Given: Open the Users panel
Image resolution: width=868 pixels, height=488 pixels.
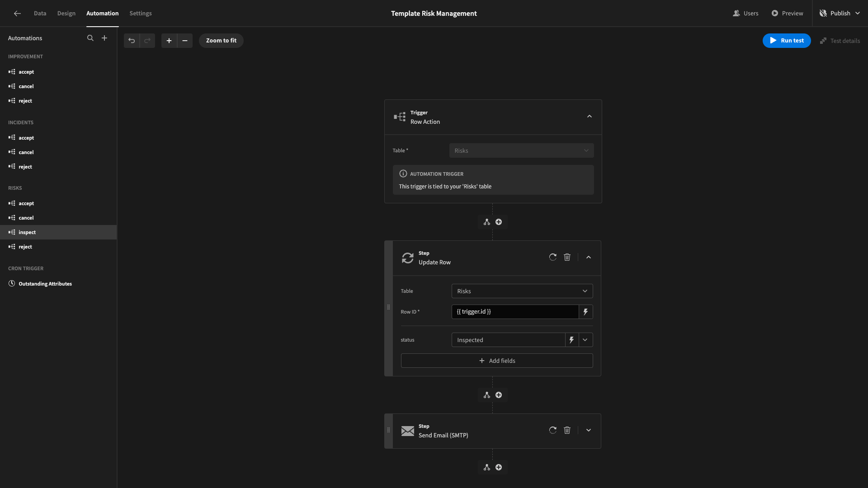Looking at the screenshot, I should click(746, 14).
